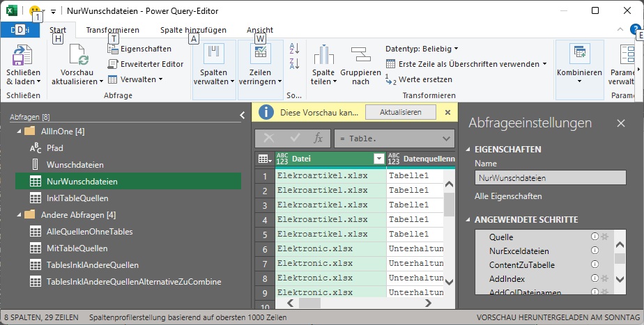This screenshot has width=644, height=325.
Task: Switch to the Spalte hinzufügen tab
Action: click(193, 30)
